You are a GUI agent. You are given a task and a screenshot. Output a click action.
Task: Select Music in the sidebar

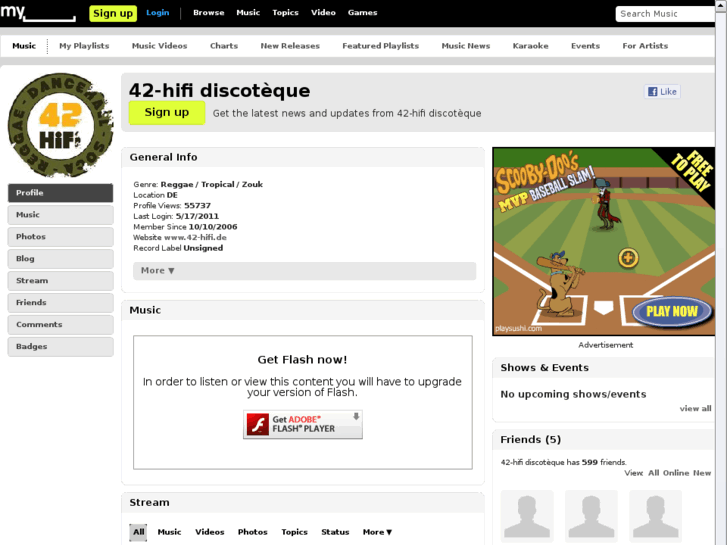pyautogui.click(x=60, y=215)
